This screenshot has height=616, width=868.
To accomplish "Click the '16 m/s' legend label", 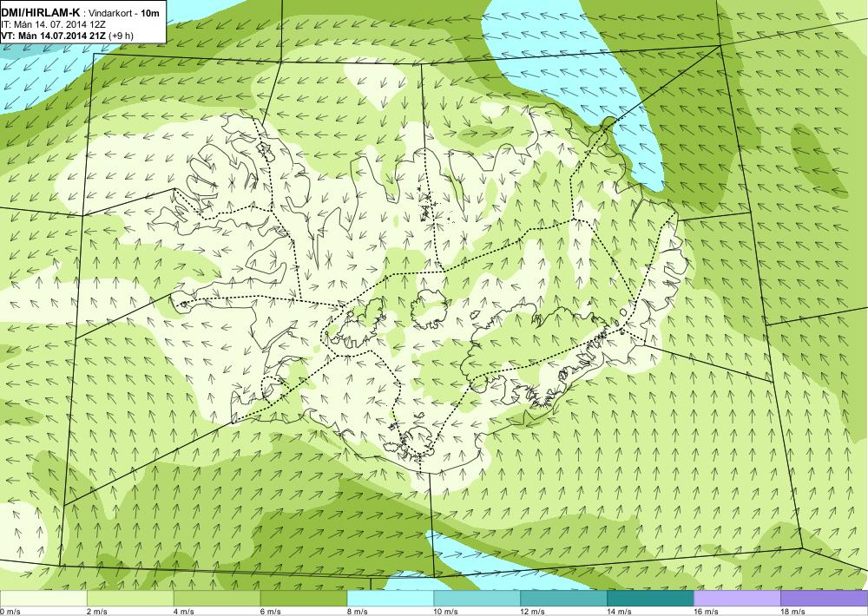I will coord(707,612).
